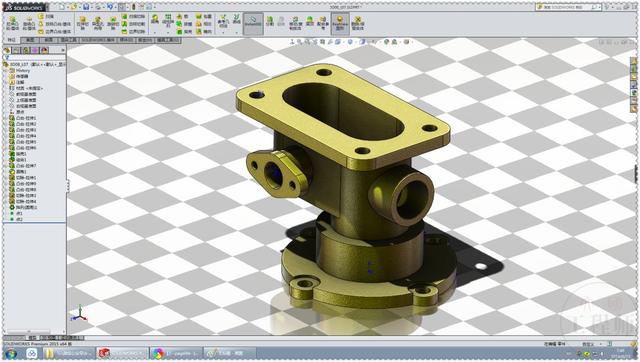This screenshot has width=640, height=362.
Task: Choose the Extruded Cut tool
Action: point(82,24)
